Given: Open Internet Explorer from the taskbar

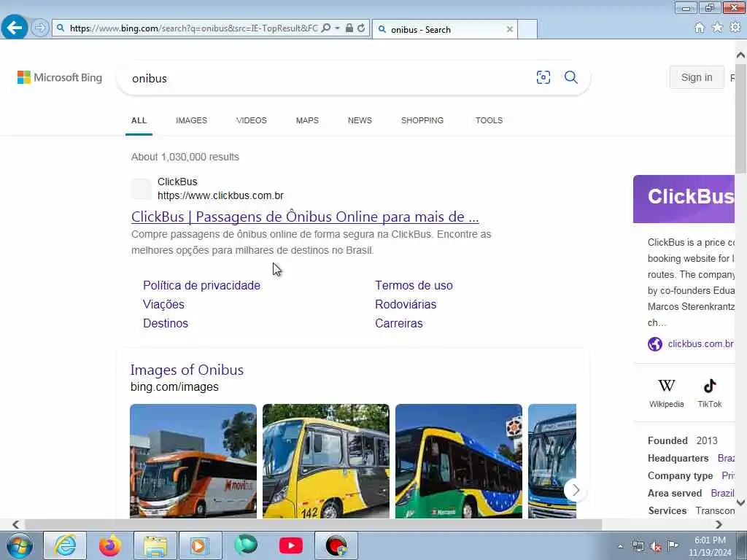Looking at the screenshot, I should pyautogui.click(x=65, y=545).
